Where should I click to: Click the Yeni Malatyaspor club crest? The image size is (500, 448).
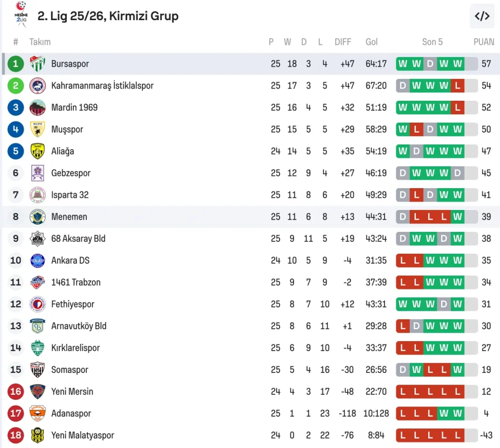(38, 435)
